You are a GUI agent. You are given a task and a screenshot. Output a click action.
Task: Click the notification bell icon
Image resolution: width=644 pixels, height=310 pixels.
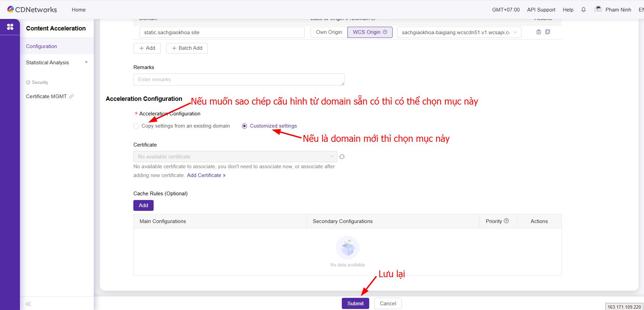[x=583, y=10]
